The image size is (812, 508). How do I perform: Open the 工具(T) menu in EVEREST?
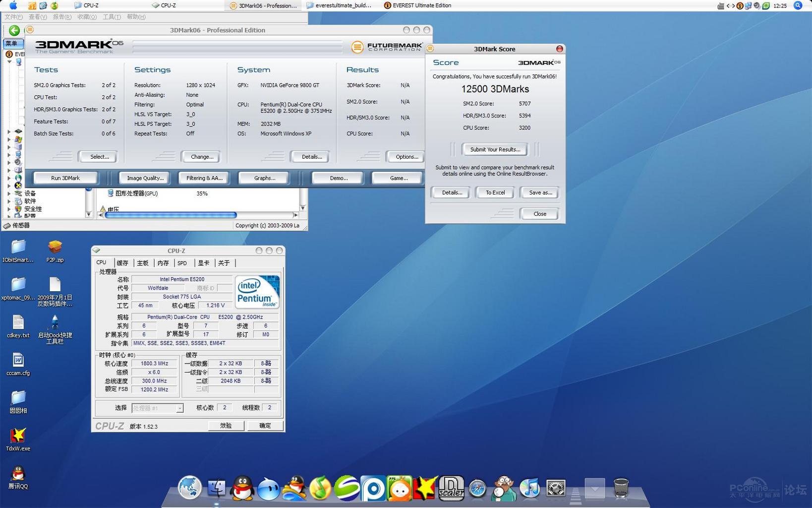pos(112,17)
